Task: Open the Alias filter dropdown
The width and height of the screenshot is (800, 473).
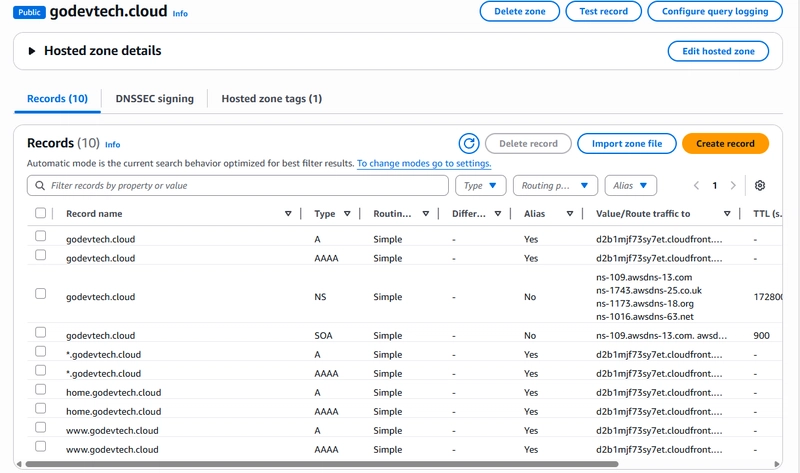Action: coord(631,186)
